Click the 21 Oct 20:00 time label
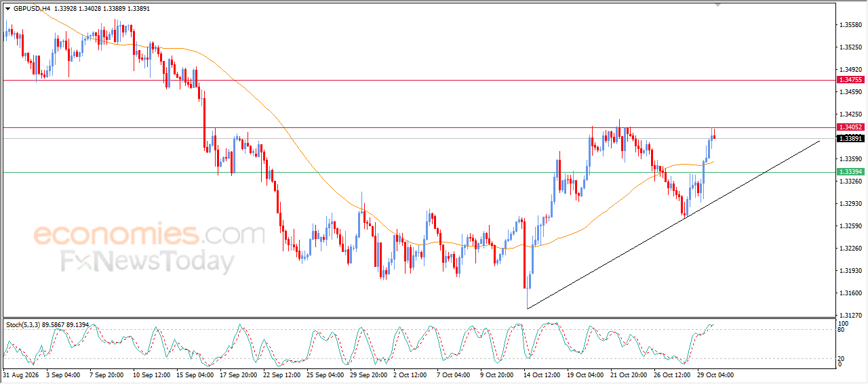Viewport: 868px width, 384px height. coord(629,375)
